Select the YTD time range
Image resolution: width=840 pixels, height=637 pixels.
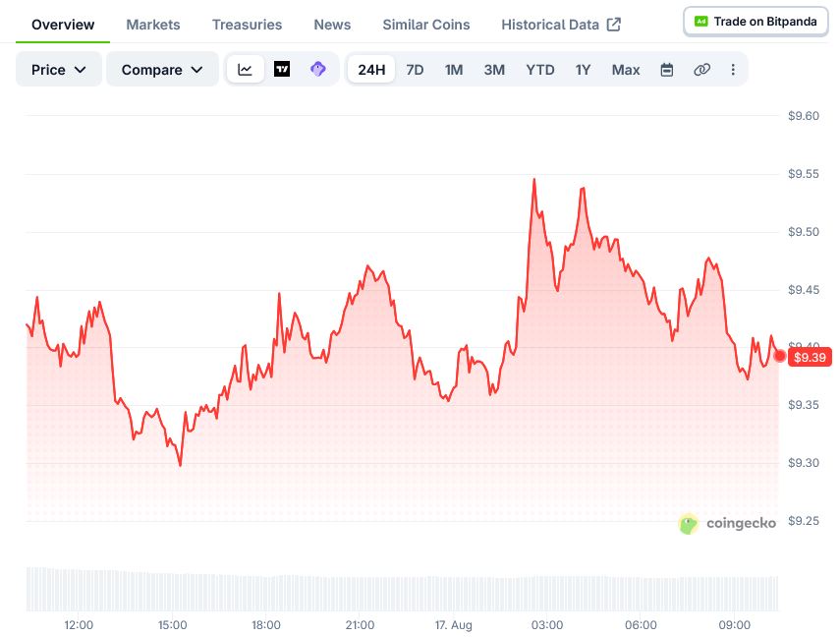pos(540,70)
